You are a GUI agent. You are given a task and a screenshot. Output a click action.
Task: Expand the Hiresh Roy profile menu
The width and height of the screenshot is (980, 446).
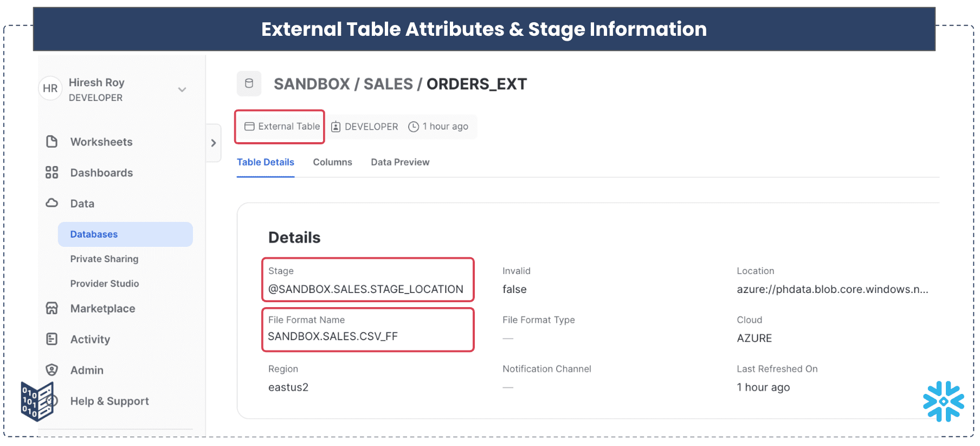pyautogui.click(x=182, y=90)
